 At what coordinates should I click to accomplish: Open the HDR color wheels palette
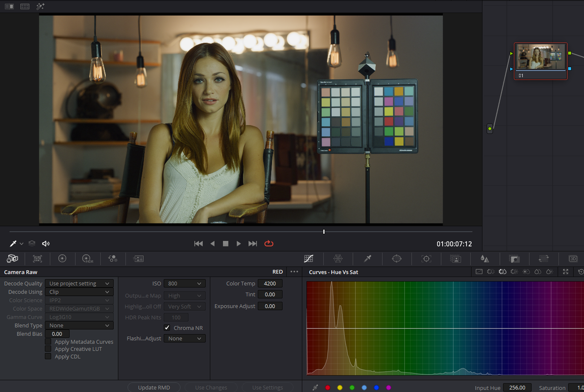(87, 258)
